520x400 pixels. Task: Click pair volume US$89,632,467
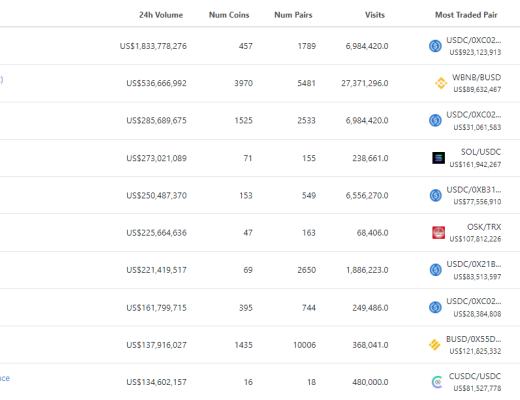point(477,90)
